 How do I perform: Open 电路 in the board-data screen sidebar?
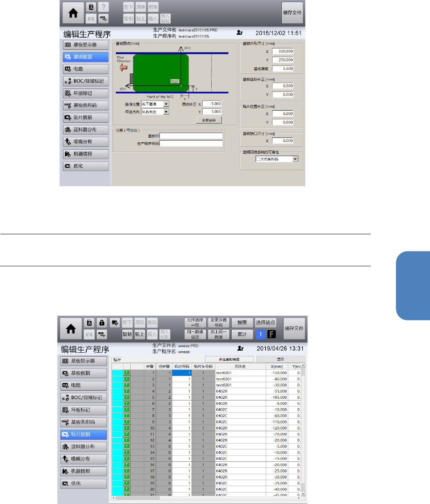(86, 69)
